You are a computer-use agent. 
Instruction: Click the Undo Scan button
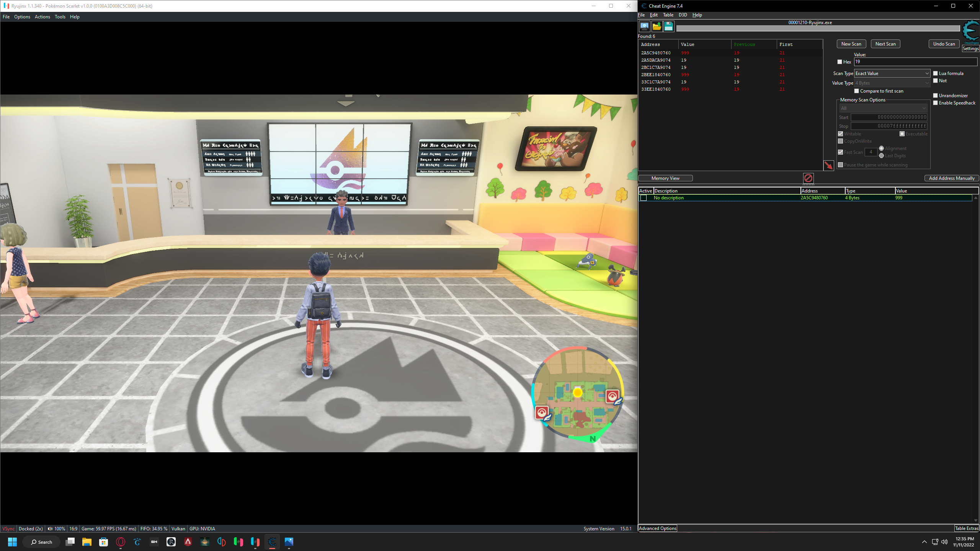(x=944, y=44)
